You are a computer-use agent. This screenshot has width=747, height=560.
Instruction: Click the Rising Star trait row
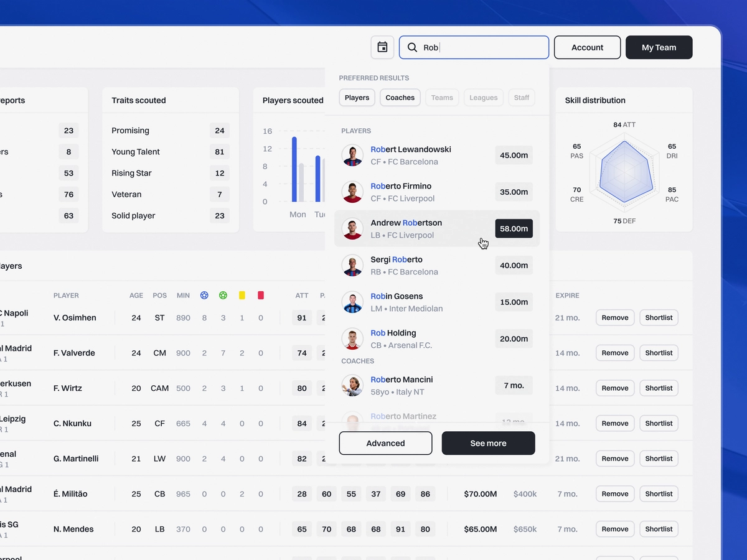click(x=171, y=173)
